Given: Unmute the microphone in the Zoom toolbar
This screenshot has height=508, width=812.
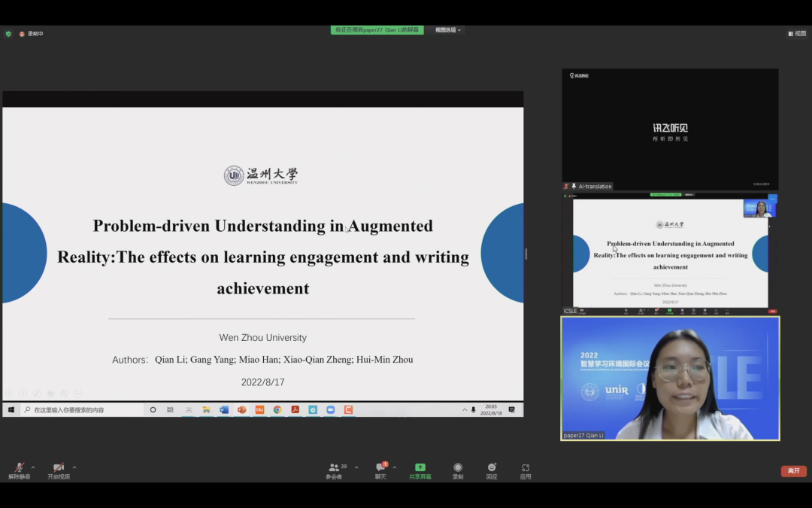Looking at the screenshot, I should pyautogui.click(x=19, y=469).
